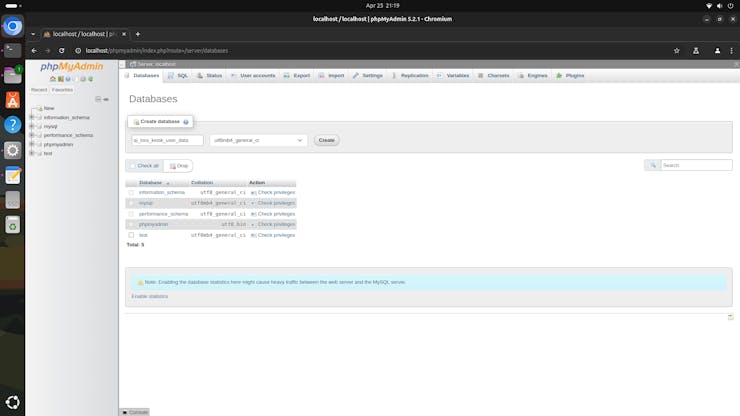Switch to the Status tab
This screenshot has height=416, width=740.
pyautogui.click(x=210, y=76)
